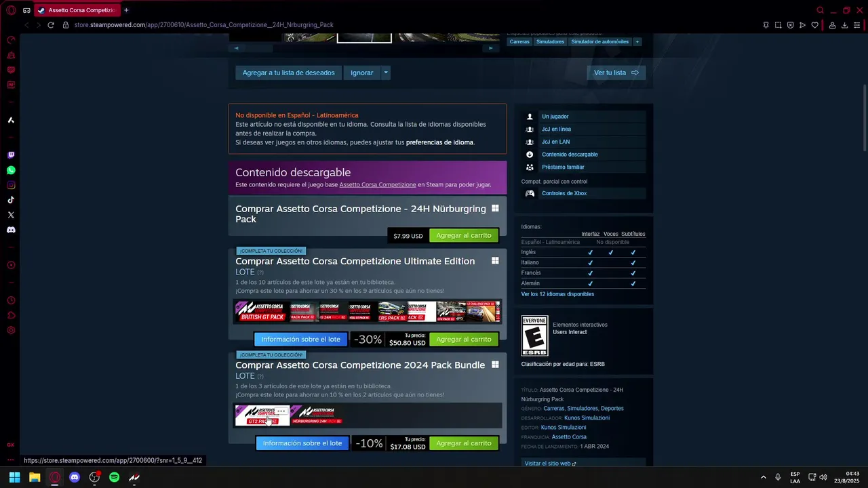Open the Discord sidebar icon
Viewport: 868px width, 488px height.
tap(11, 230)
